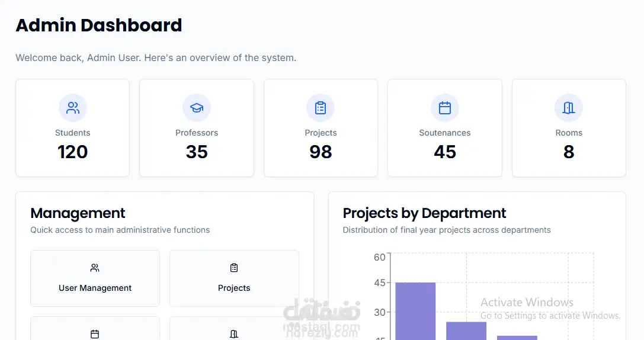Click the calendar icon in the Management panel
The height and width of the screenshot is (340, 644).
(x=95, y=334)
